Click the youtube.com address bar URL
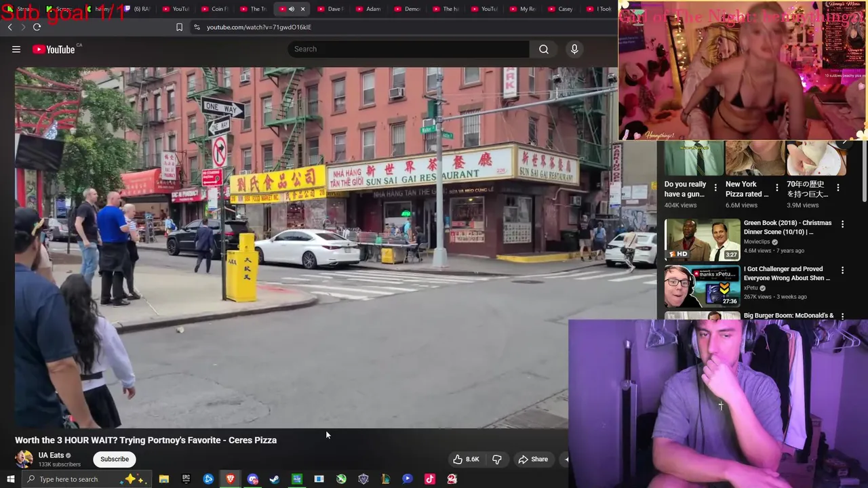 259,27
